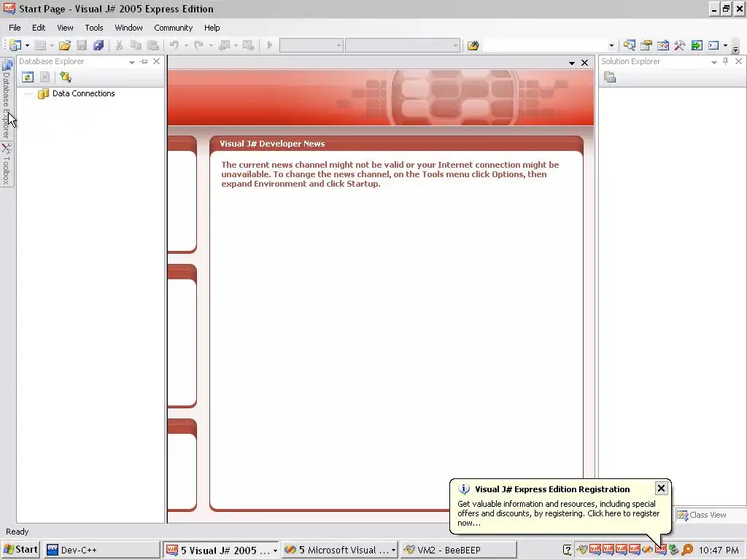Open the View menu
747x560 pixels.
click(65, 28)
